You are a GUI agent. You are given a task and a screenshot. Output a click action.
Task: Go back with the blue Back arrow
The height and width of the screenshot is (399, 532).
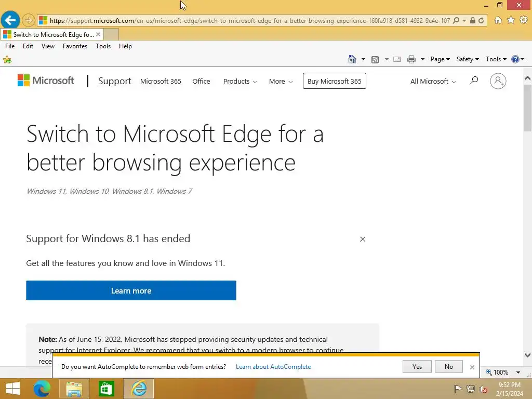click(10, 20)
